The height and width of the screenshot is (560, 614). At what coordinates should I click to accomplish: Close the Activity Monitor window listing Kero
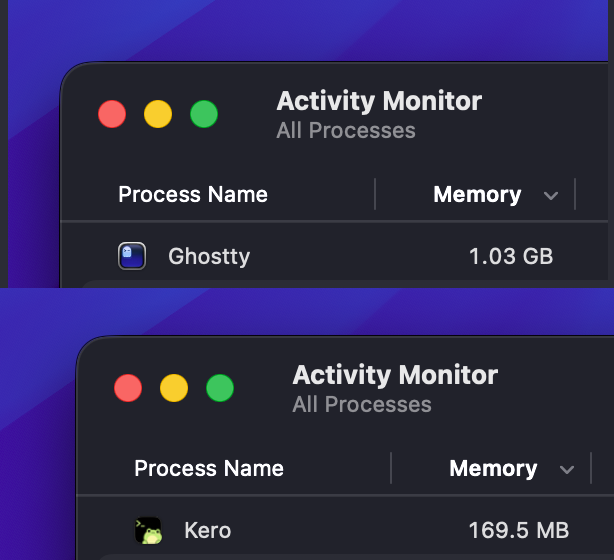click(x=128, y=388)
